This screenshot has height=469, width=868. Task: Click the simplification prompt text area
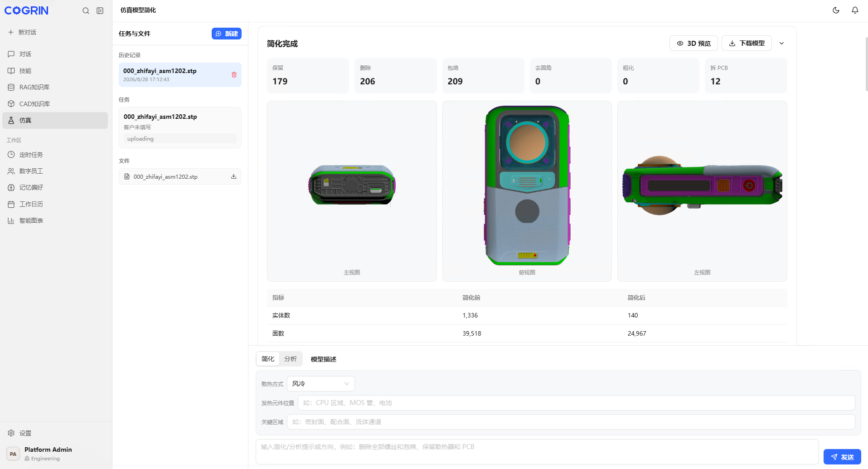tap(537, 452)
